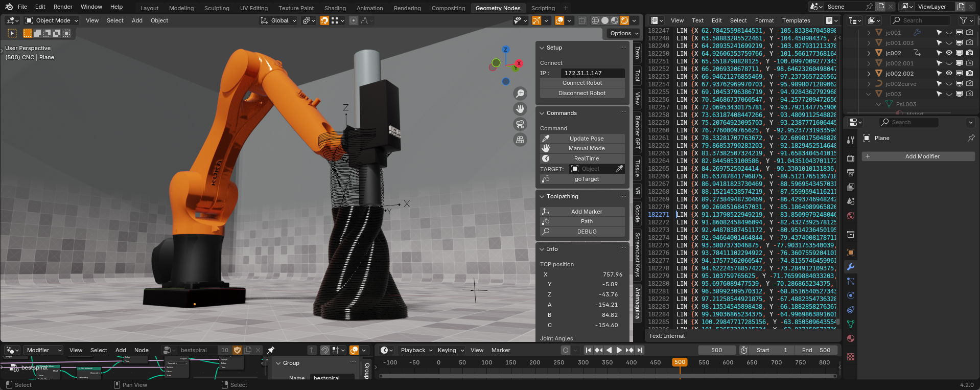The height and width of the screenshot is (390, 980).
Task: Click the current frame 500 field
Action: [717, 350]
